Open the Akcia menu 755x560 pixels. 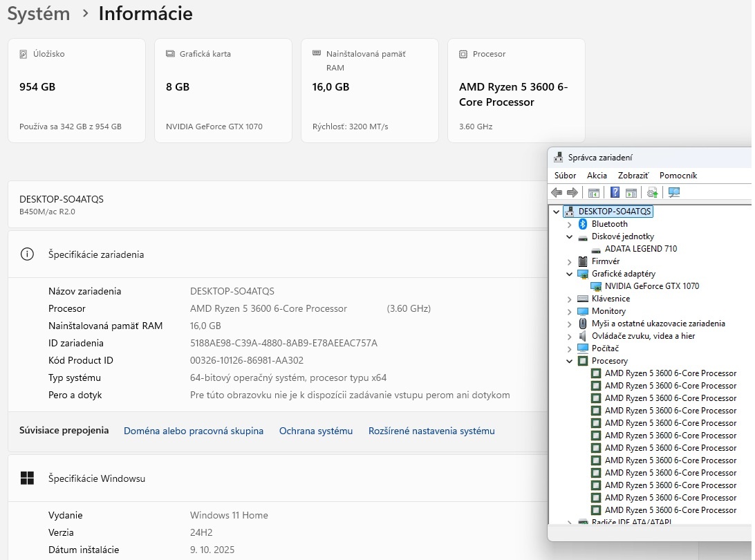[x=597, y=176]
